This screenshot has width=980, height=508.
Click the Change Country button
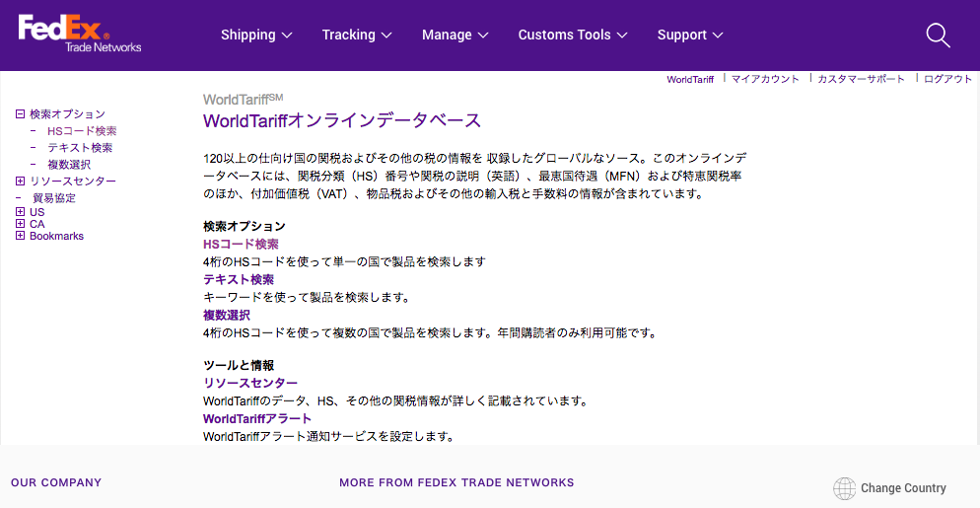click(889, 488)
